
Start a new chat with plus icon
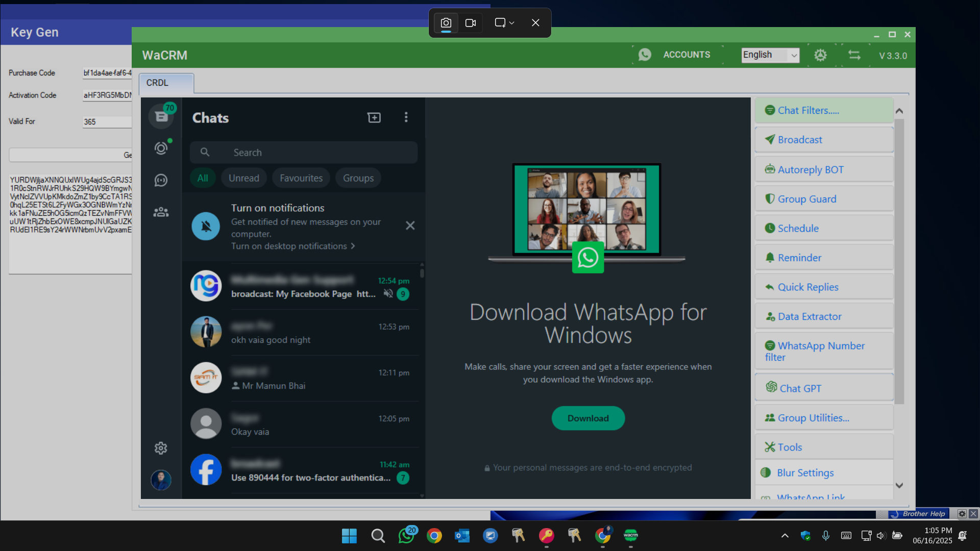pyautogui.click(x=374, y=118)
